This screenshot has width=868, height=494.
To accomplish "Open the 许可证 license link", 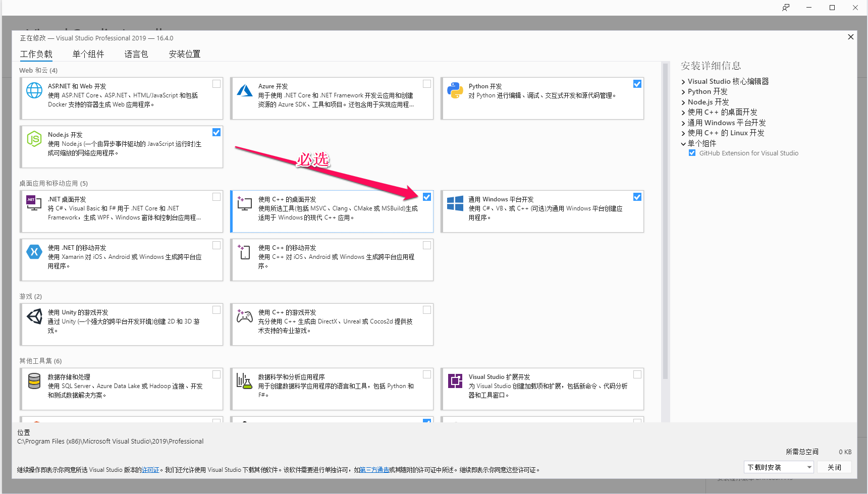I will point(150,470).
